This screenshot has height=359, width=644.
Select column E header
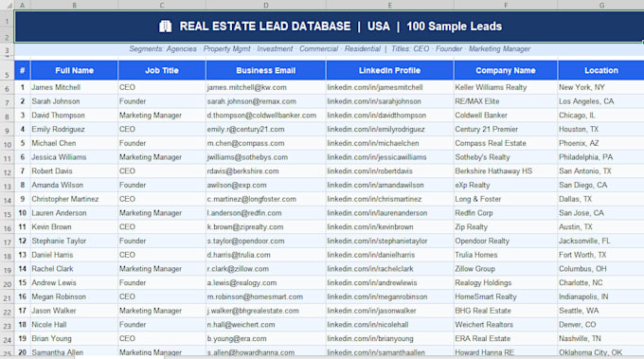390,5
